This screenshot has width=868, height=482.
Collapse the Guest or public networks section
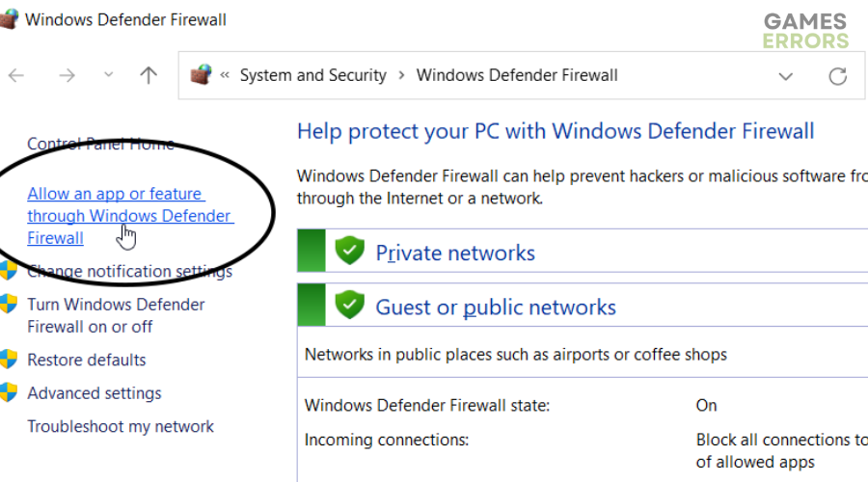pyautogui.click(x=496, y=308)
